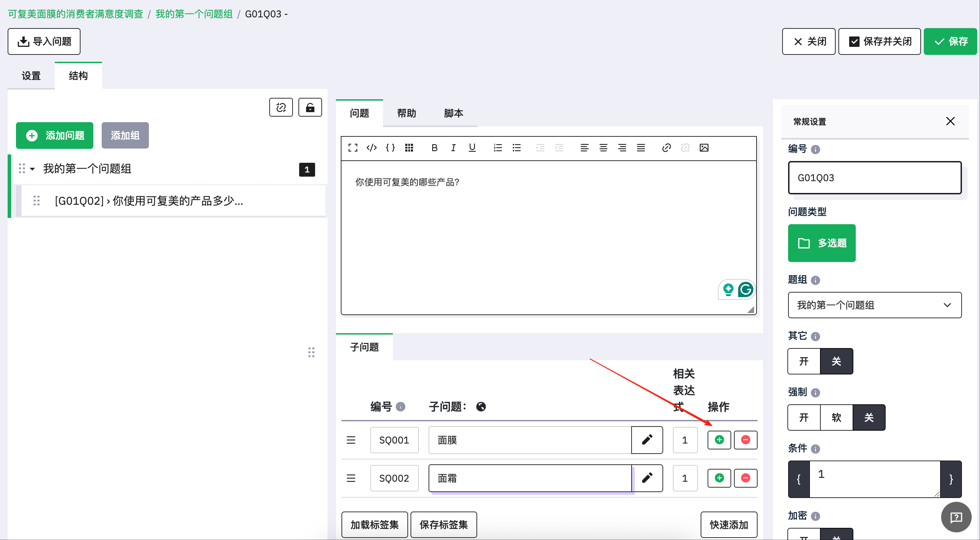Click the 快速添加 button
Image resolution: width=980 pixels, height=540 pixels.
[x=728, y=524]
